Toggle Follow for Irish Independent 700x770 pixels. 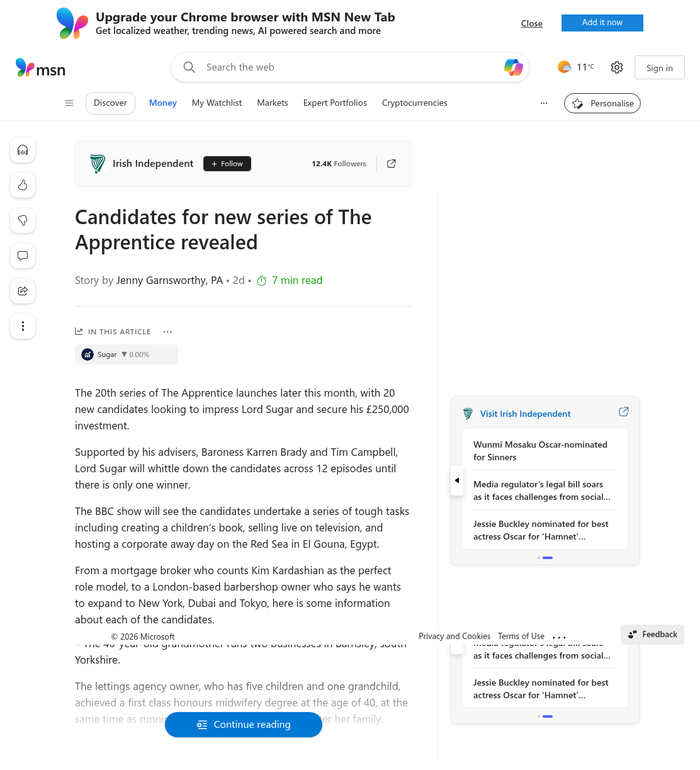point(227,164)
